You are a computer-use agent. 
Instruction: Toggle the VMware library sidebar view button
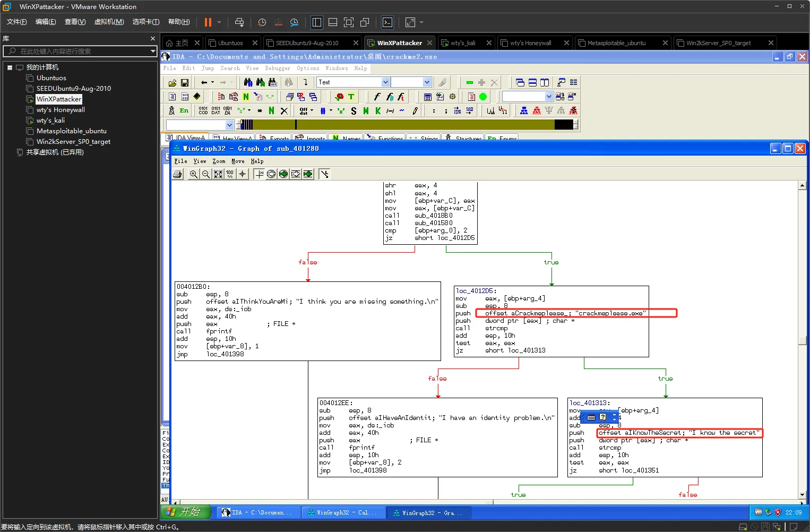pos(317,22)
